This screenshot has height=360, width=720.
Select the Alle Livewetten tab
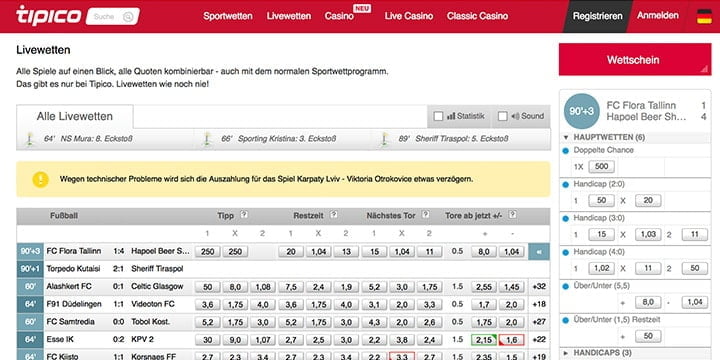pyautogui.click(x=75, y=117)
